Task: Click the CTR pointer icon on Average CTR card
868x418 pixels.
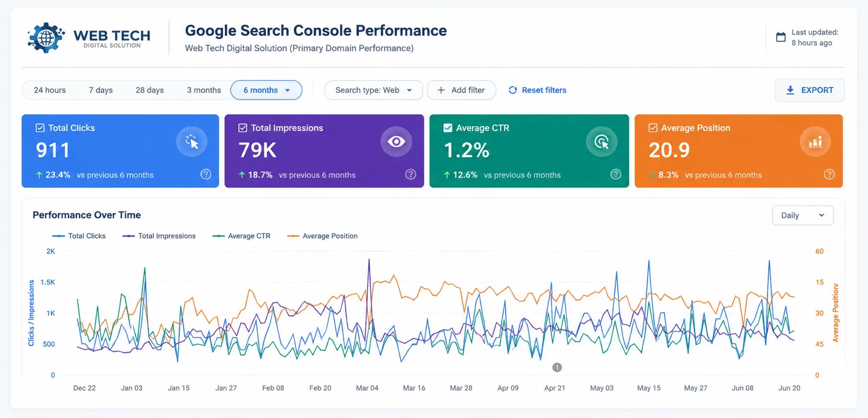Action: pyautogui.click(x=601, y=142)
